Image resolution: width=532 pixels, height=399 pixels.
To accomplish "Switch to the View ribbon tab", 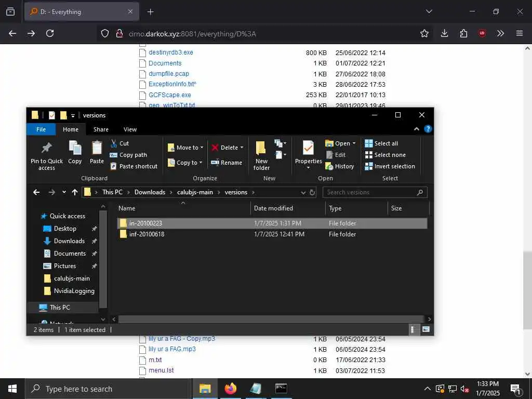I will click(x=130, y=129).
